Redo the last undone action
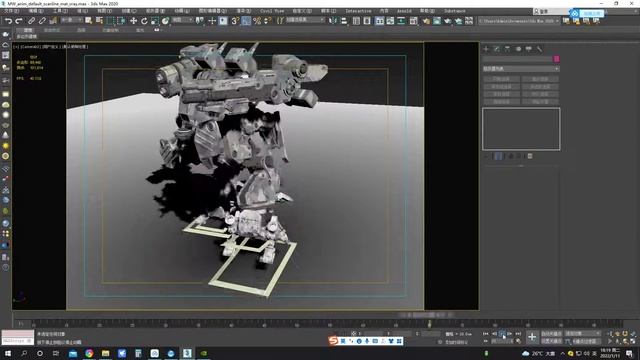Screen dimensions: 640x360 19,21
